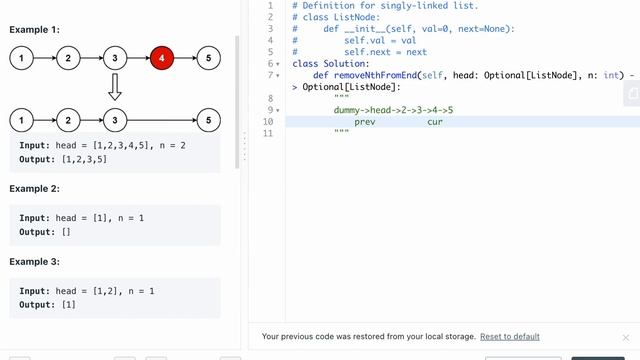Collapse the removeNthFromEnd fold arrow on line 7
The image size is (640, 360).
click(278, 76)
